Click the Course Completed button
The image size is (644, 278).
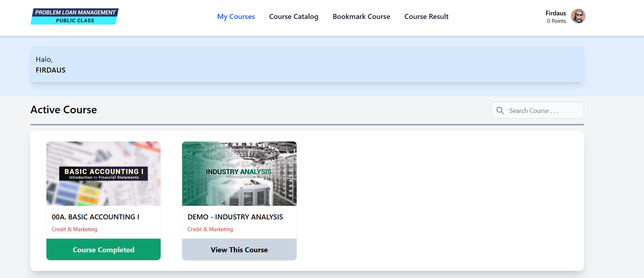point(104,249)
